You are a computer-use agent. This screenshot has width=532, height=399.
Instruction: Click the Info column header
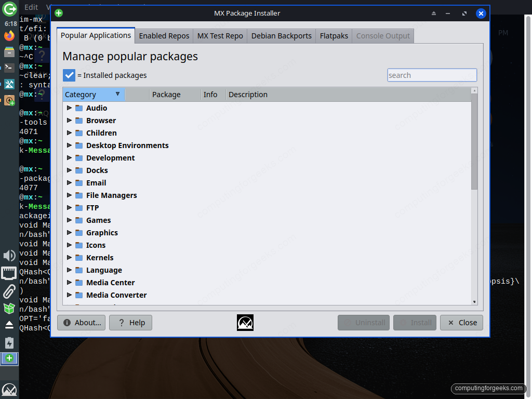click(214, 95)
